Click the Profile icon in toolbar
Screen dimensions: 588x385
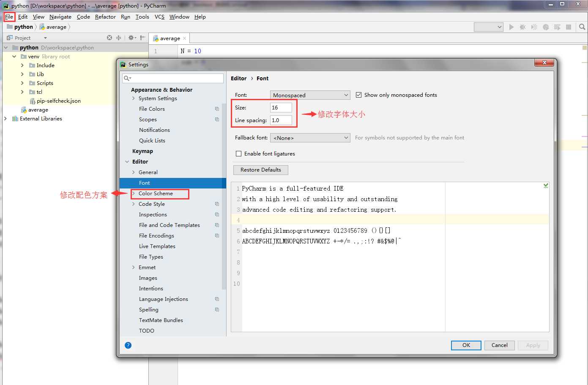pos(546,27)
